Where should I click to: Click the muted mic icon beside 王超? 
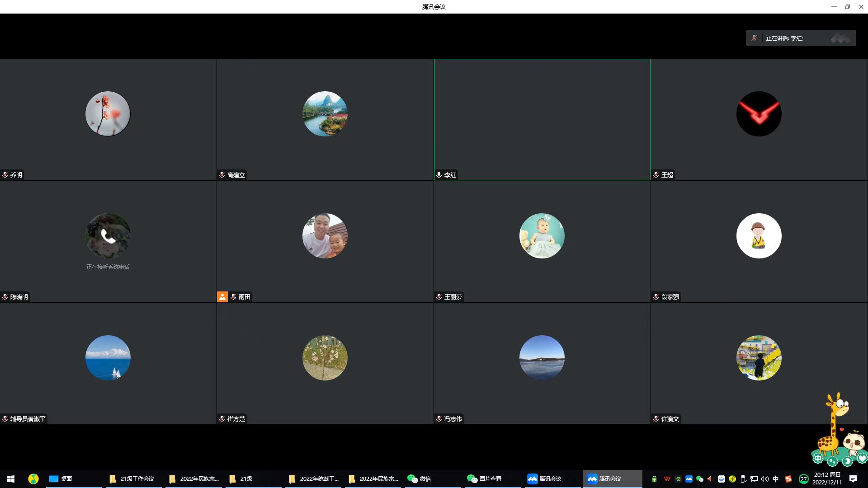656,175
